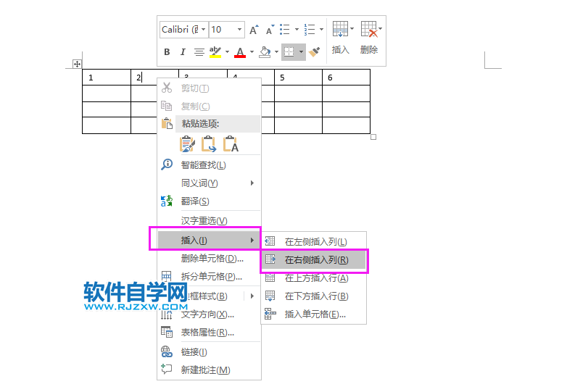Choose 在上方插入行(A) from submenu
The height and width of the screenshot is (392, 567).
(314, 278)
